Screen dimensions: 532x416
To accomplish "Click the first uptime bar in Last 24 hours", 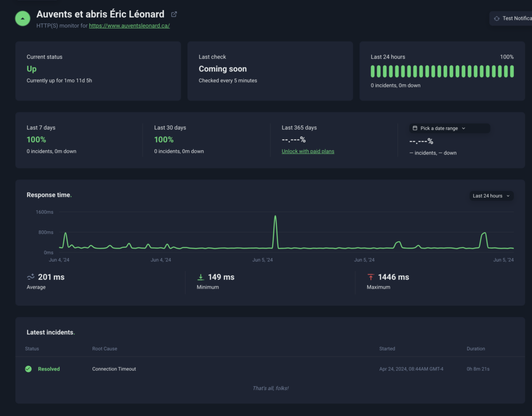I will coord(373,71).
